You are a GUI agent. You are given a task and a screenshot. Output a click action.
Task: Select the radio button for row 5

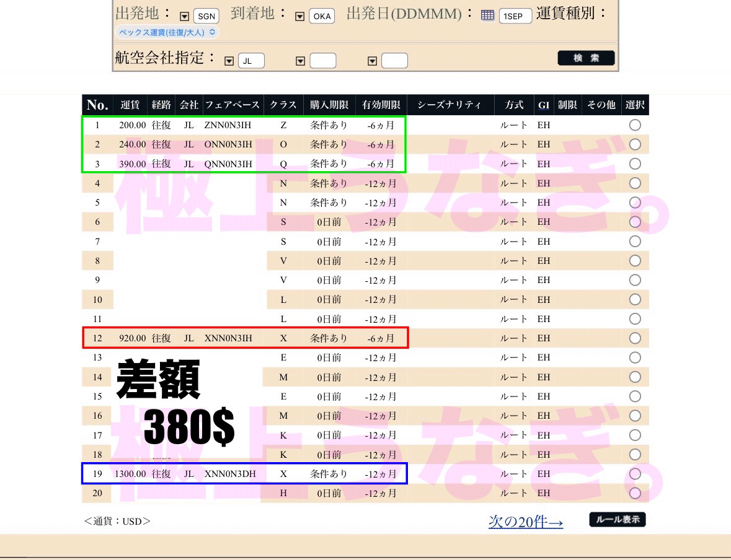pyautogui.click(x=635, y=203)
